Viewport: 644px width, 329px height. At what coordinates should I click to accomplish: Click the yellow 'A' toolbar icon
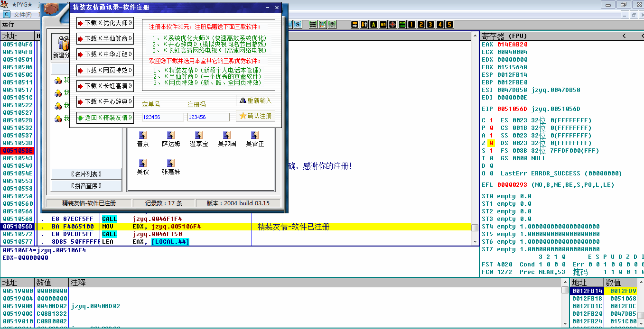click(373, 24)
